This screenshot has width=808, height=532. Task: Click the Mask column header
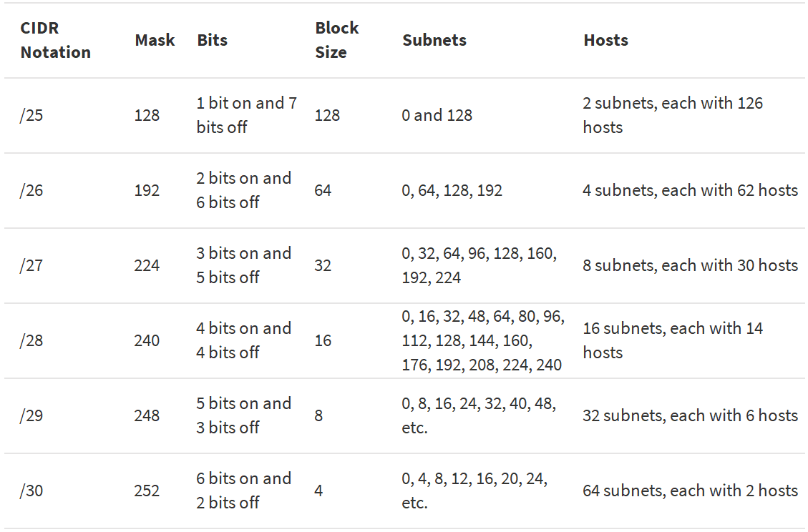coord(155,40)
